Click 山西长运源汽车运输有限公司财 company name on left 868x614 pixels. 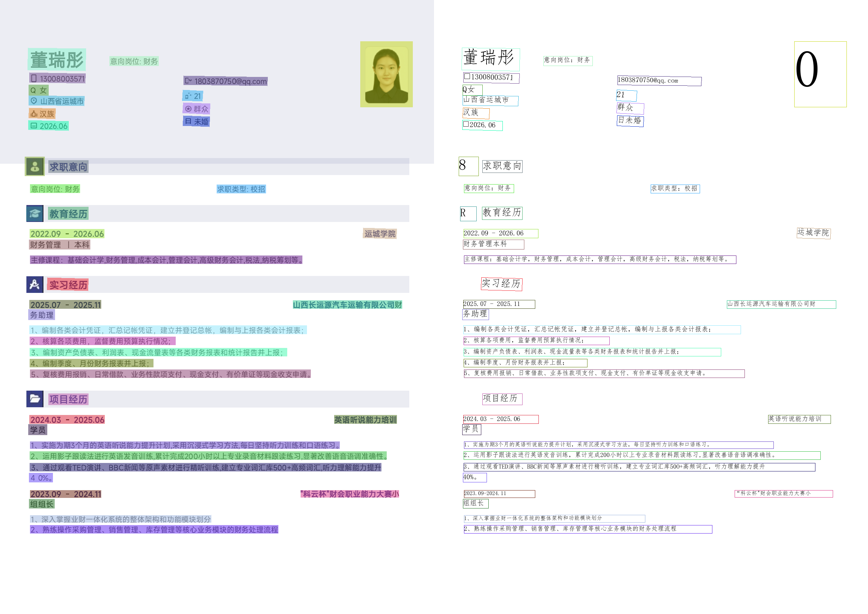pyautogui.click(x=347, y=305)
